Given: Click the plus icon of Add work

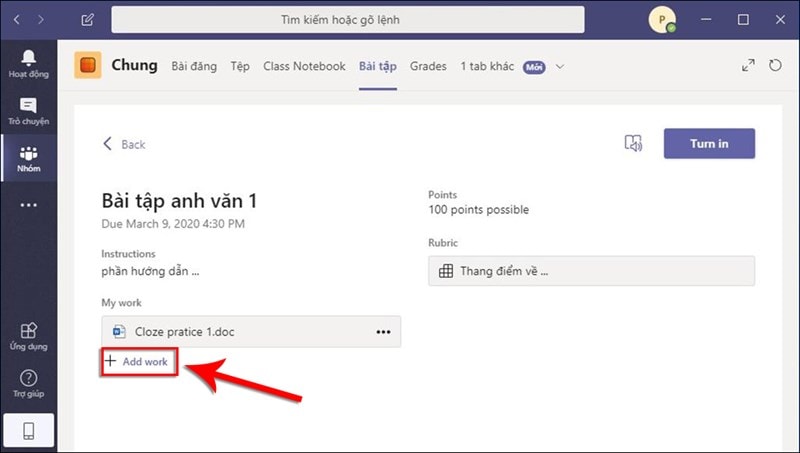Looking at the screenshot, I should 110,361.
